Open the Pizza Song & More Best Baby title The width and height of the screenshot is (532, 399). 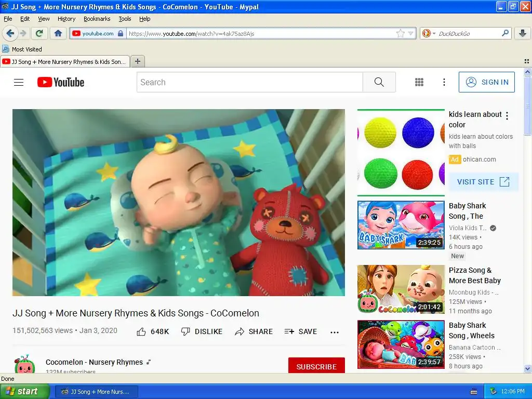(x=475, y=275)
